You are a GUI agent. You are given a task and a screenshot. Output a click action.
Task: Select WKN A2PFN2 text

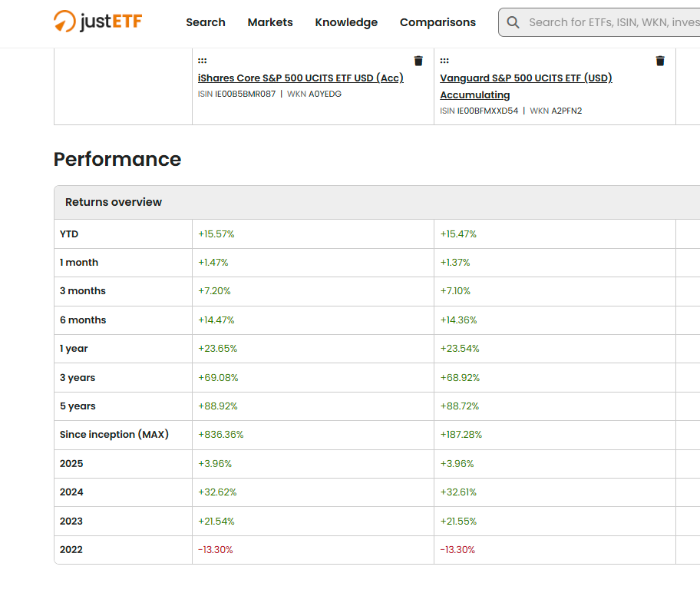(x=556, y=111)
